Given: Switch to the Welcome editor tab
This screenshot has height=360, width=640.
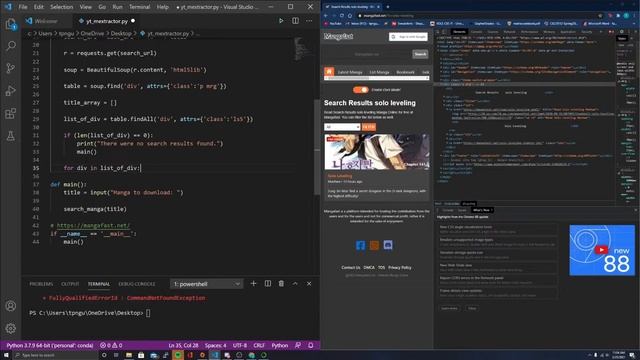Looking at the screenshot, I should click(x=46, y=21).
